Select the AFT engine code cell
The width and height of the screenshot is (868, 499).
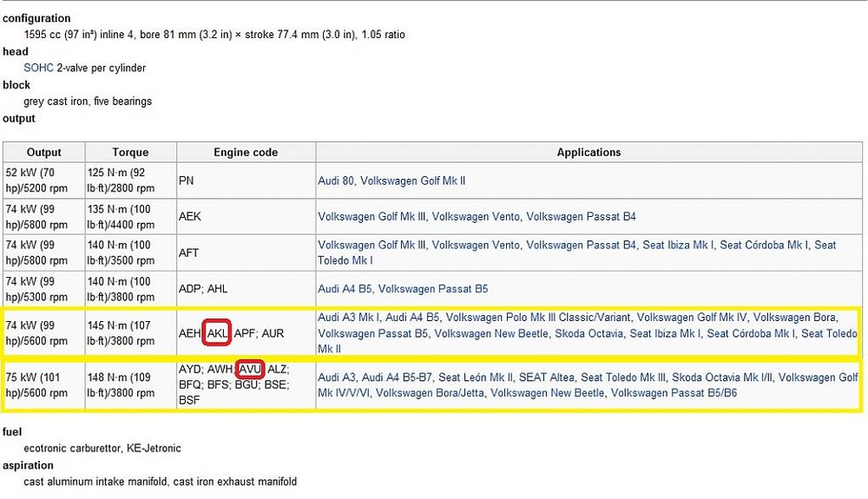click(246, 253)
